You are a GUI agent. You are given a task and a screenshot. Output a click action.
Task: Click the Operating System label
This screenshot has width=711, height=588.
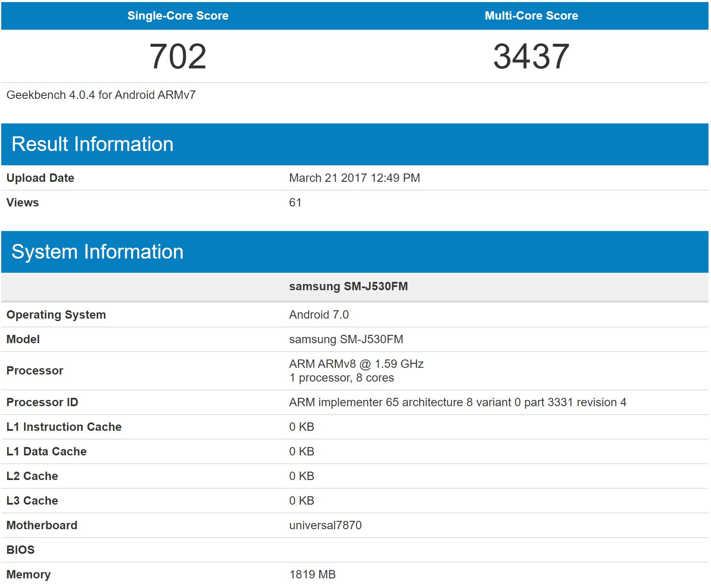pyautogui.click(x=56, y=315)
